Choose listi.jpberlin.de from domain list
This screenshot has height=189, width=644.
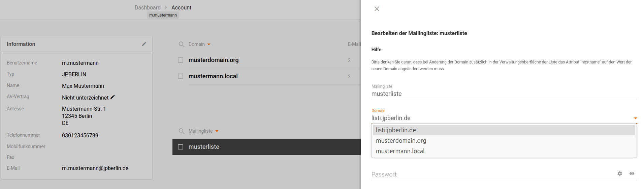coord(396,130)
